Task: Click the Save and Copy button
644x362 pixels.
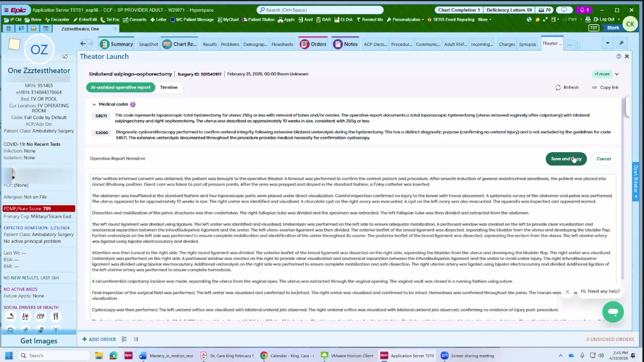Action: point(566,159)
